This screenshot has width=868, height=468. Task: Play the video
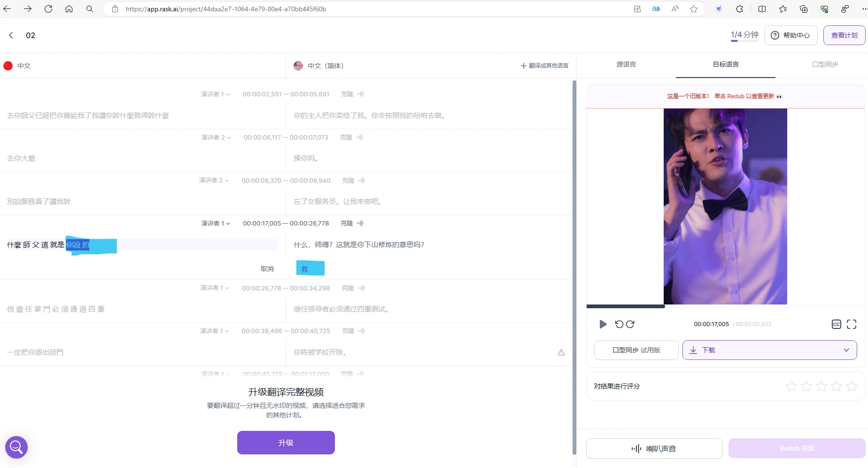pyautogui.click(x=603, y=324)
